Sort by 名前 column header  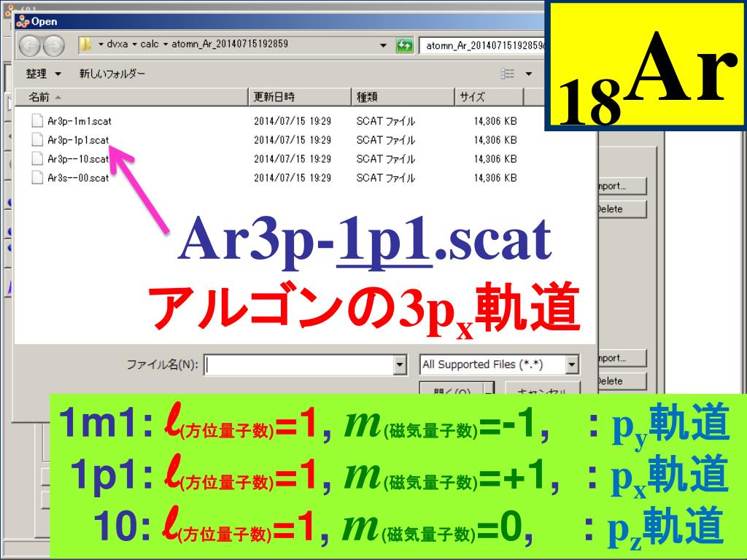click(x=132, y=97)
